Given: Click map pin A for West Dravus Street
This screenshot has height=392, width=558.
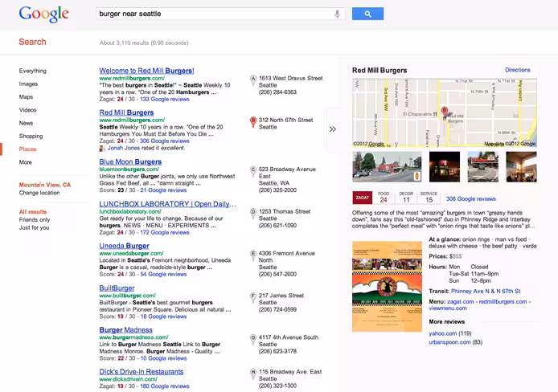Looking at the screenshot, I should [253, 80].
